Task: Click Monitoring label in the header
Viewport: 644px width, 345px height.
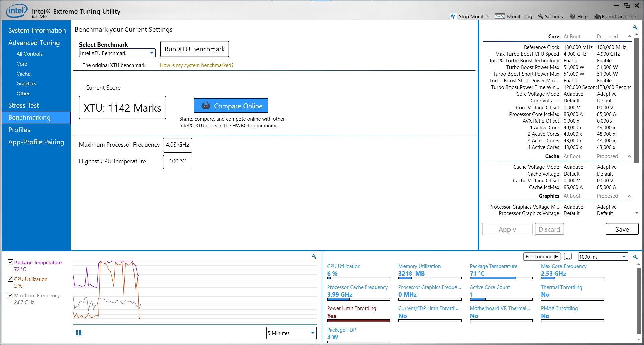Action: pyautogui.click(x=519, y=16)
